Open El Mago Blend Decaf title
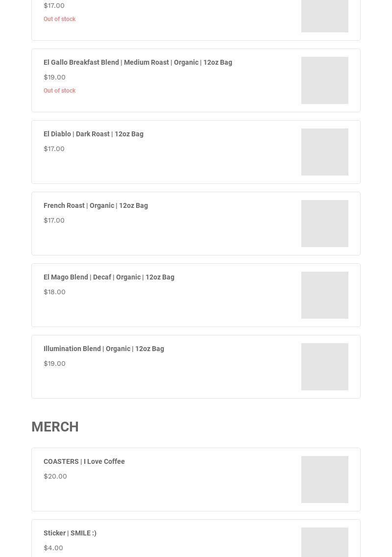The width and height of the screenshot is (392, 557). [109, 277]
